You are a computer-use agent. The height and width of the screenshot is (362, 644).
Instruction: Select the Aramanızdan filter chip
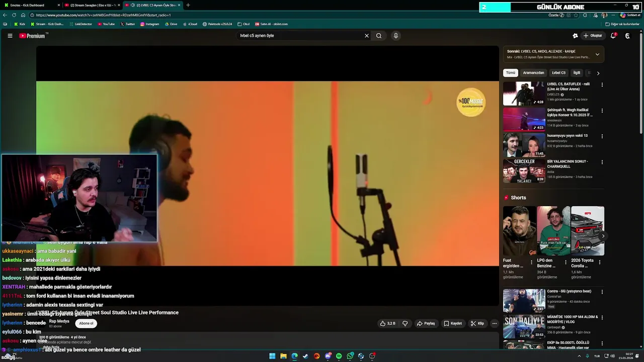click(x=533, y=73)
